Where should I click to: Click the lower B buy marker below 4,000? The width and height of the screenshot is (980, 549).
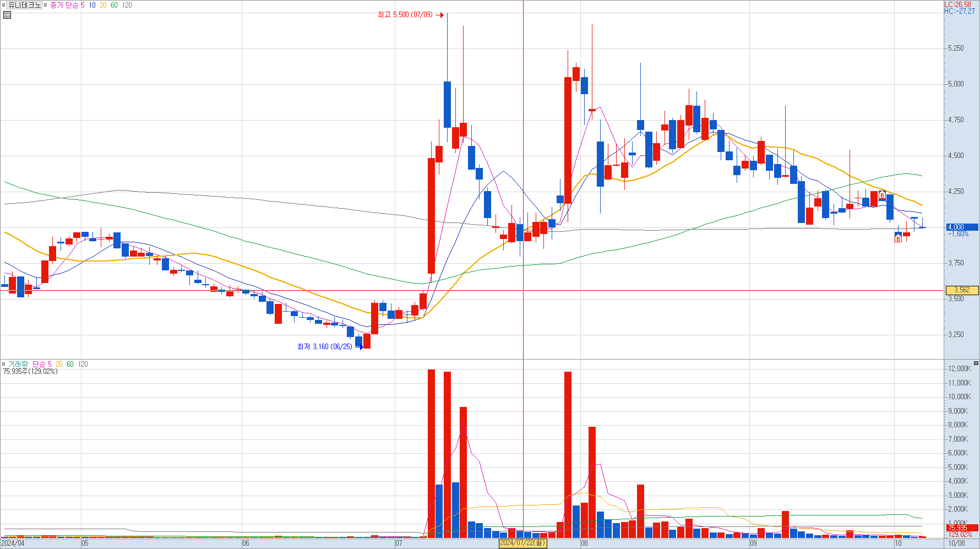898,239
